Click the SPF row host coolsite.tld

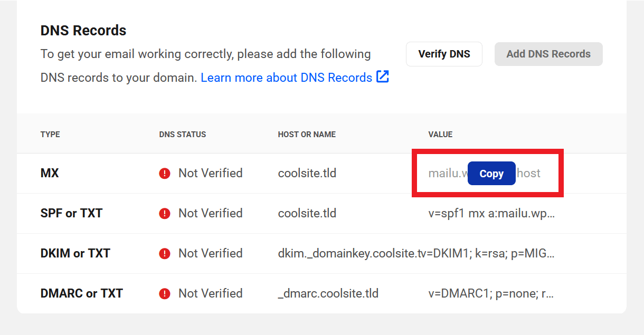tap(307, 214)
